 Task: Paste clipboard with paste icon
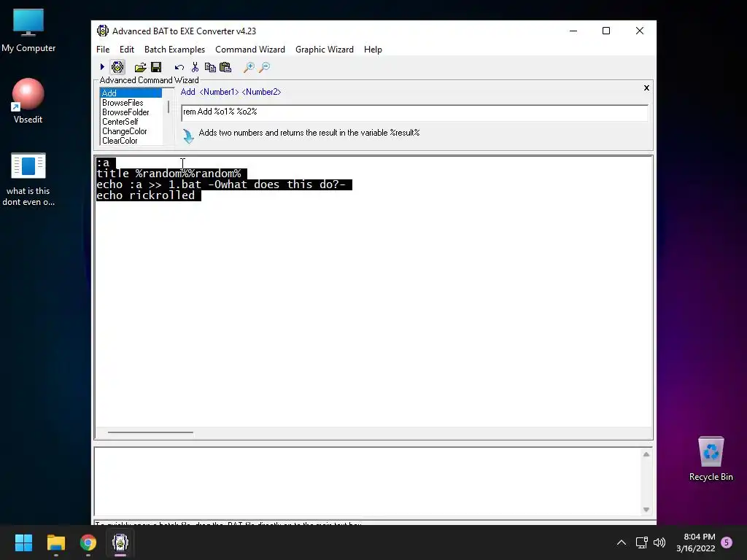click(225, 67)
